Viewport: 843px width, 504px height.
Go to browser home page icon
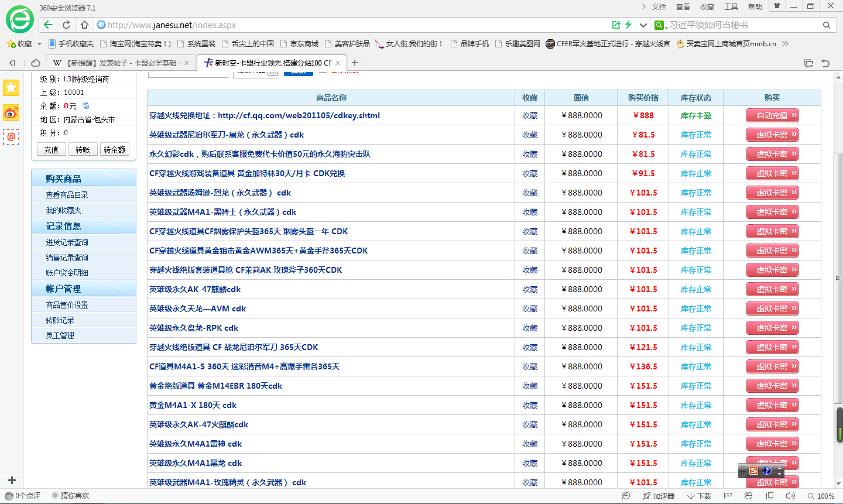84,25
